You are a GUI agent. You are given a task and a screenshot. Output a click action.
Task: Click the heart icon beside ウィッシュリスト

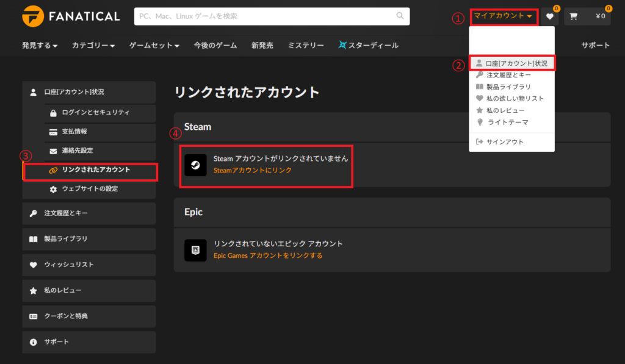pos(34,265)
